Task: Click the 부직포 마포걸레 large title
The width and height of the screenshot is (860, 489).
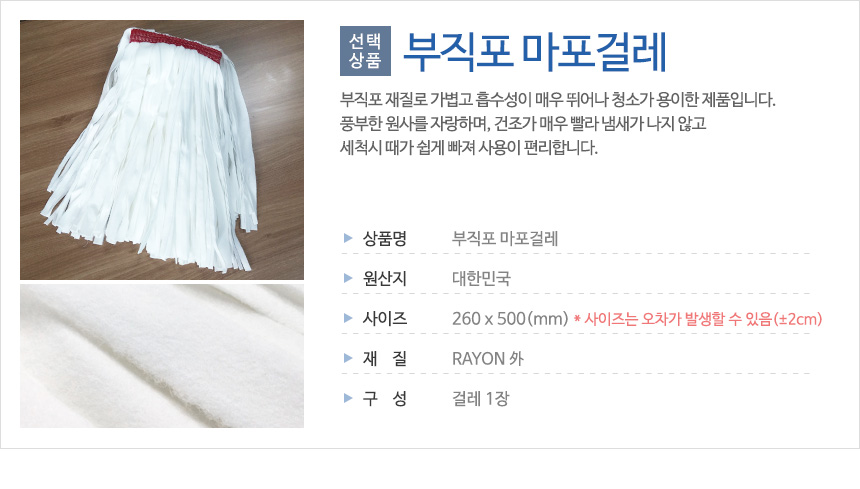Action: pyautogui.click(x=535, y=52)
